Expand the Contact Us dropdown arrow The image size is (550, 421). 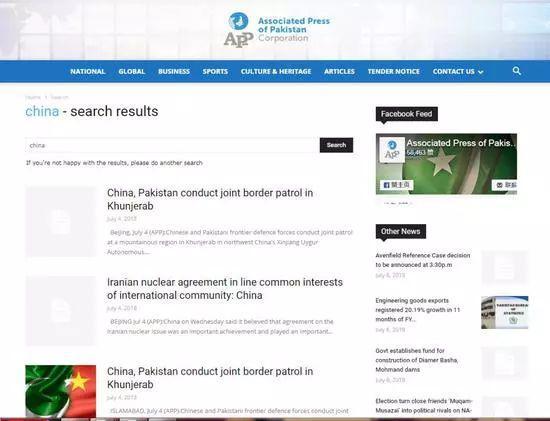pos(481,72)
